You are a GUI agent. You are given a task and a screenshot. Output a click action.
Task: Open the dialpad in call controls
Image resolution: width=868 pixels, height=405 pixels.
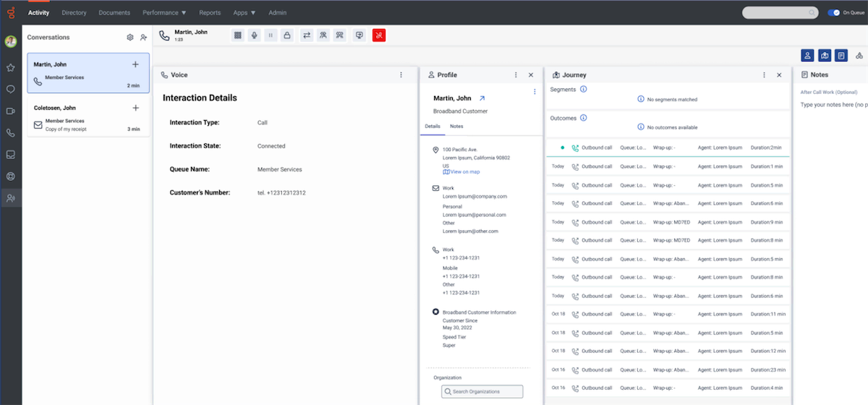click(238, 35)
